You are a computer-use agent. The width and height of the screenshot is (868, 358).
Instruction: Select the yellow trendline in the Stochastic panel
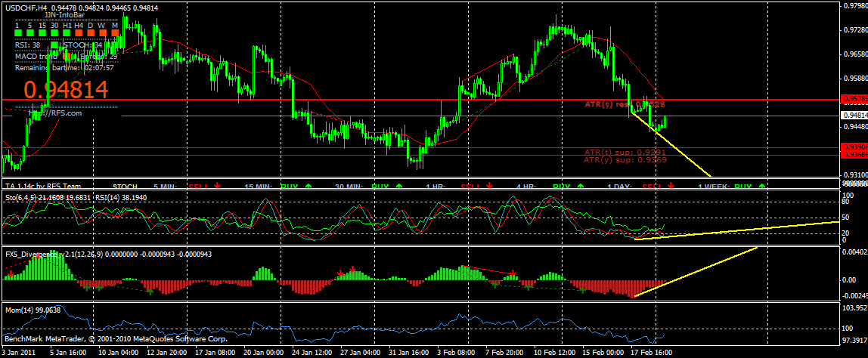pyautogui.click(x=736, y=230)
